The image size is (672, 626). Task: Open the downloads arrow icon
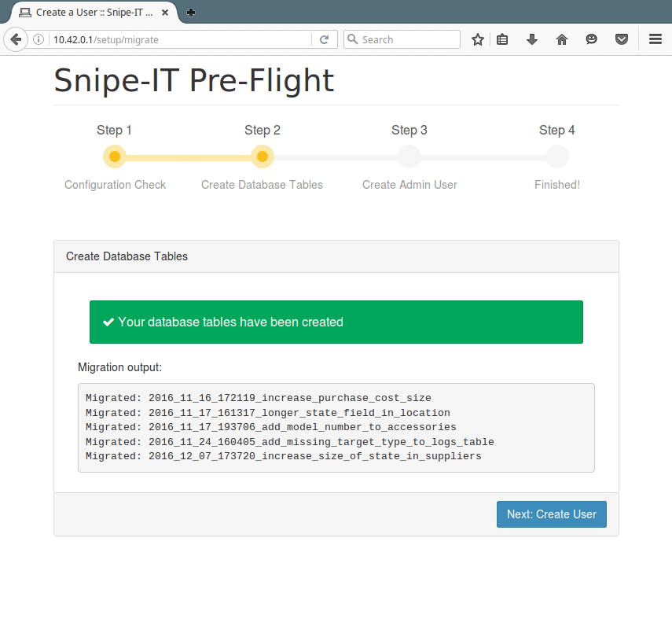(x=532, y=39)
